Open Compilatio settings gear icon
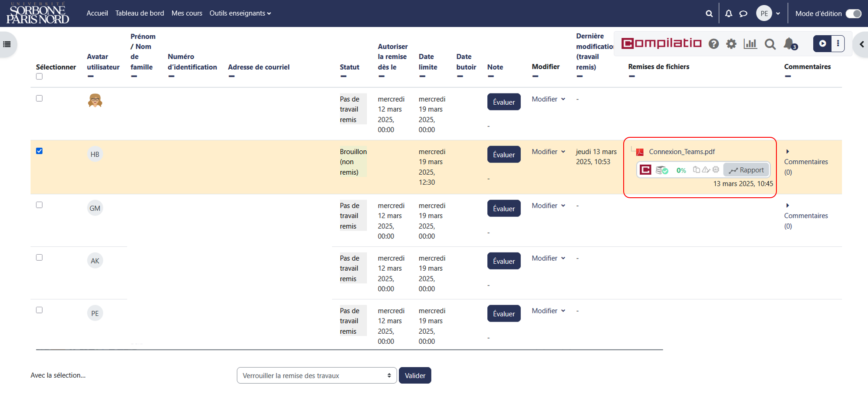Screen dimensions: 868x395 coord(731,44)
